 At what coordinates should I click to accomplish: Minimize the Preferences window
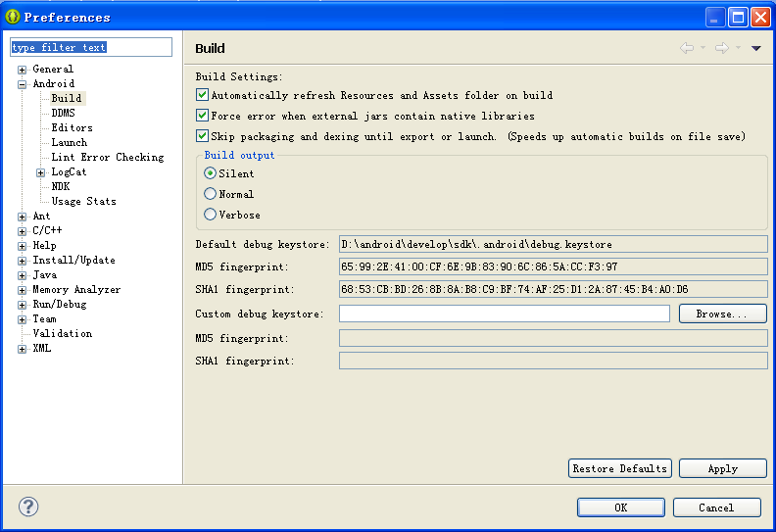(715, 18)
